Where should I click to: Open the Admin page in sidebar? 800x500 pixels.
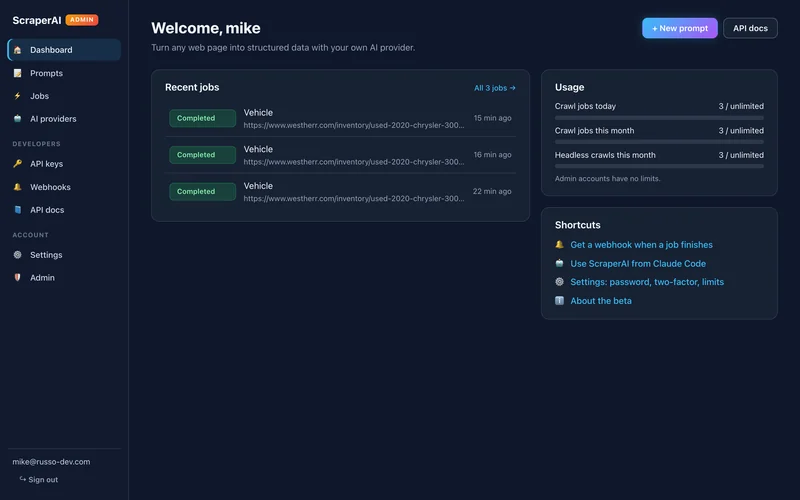pos(64,278)
